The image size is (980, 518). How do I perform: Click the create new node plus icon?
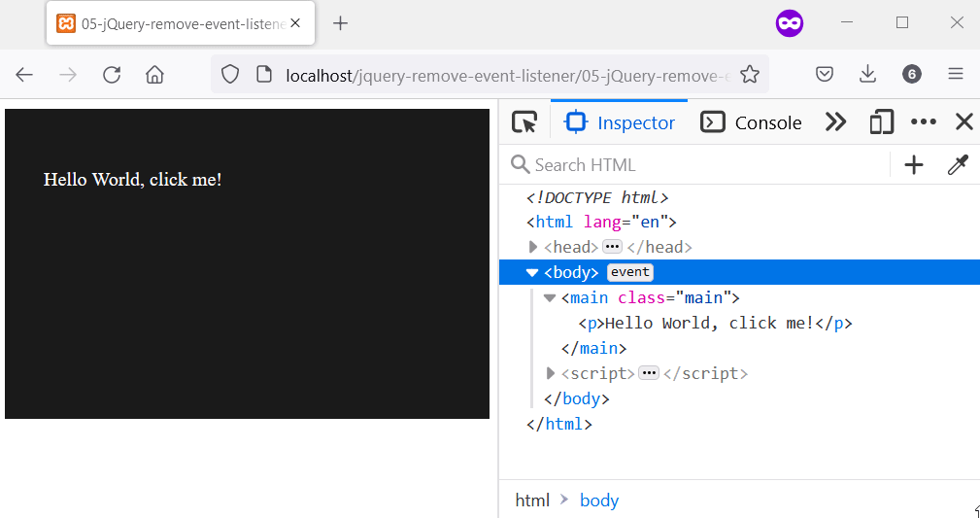point(913,165)
